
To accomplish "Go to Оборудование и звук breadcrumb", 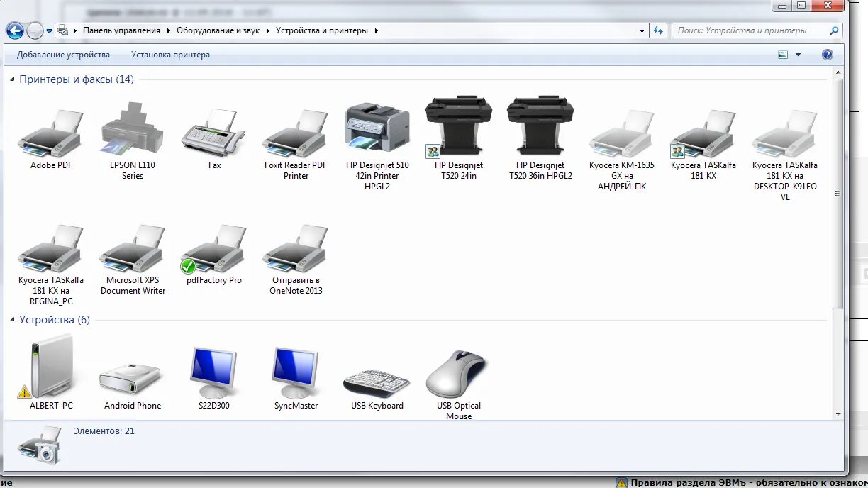I will coord(218,30).
